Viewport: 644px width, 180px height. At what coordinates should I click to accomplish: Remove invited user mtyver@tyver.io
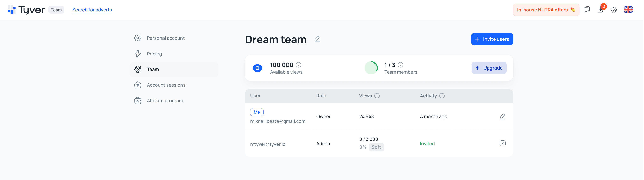click(x=502, y=143)
